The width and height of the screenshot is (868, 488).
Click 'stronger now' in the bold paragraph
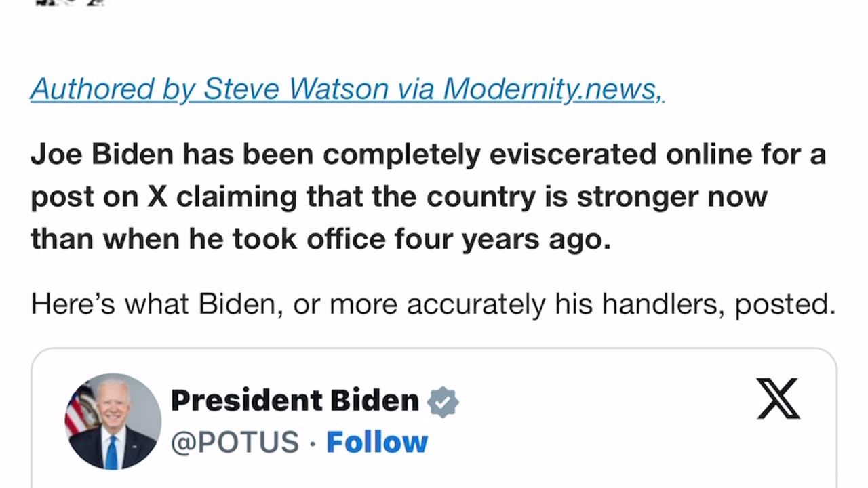pyautogui.click(x=671, y=197)
